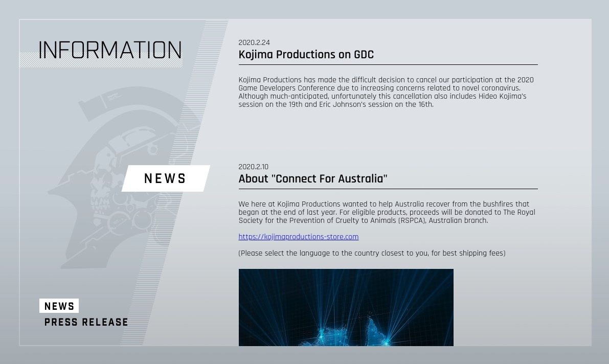Click the divider under the Connect For Australia headline
This screenshot has height=364, width=609.
click(388, 189)
